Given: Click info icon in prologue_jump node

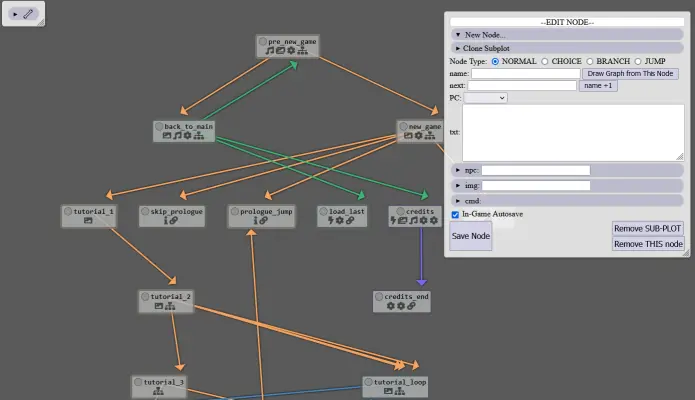Looking at the screenshot, I should pos(255,220).
